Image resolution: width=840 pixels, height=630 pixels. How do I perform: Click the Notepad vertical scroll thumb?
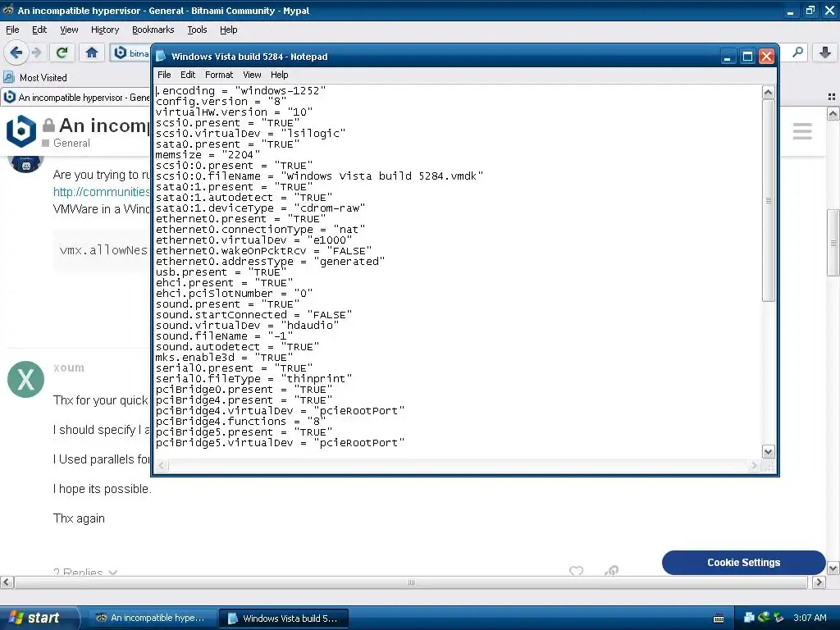(x=768, y=200)
